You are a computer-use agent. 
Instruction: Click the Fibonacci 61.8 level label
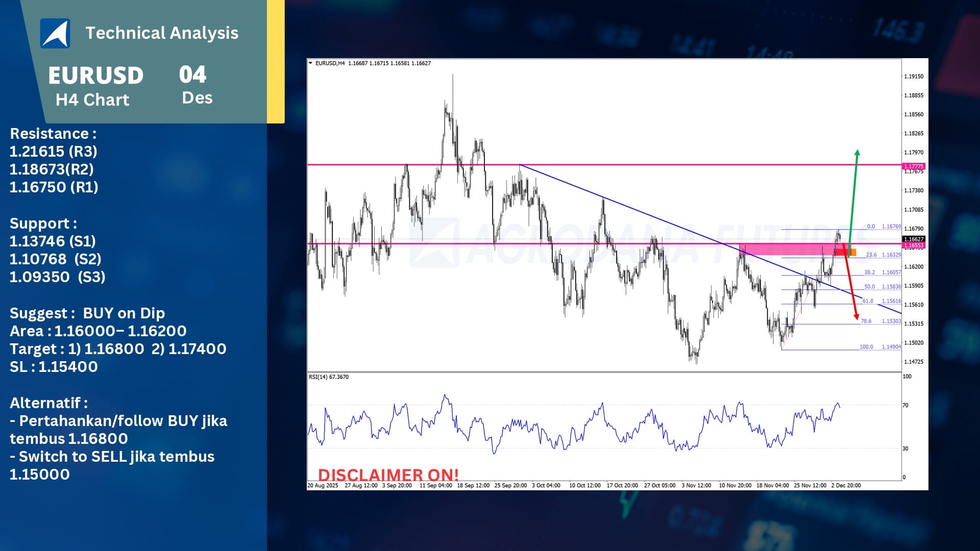pos(868,301)
